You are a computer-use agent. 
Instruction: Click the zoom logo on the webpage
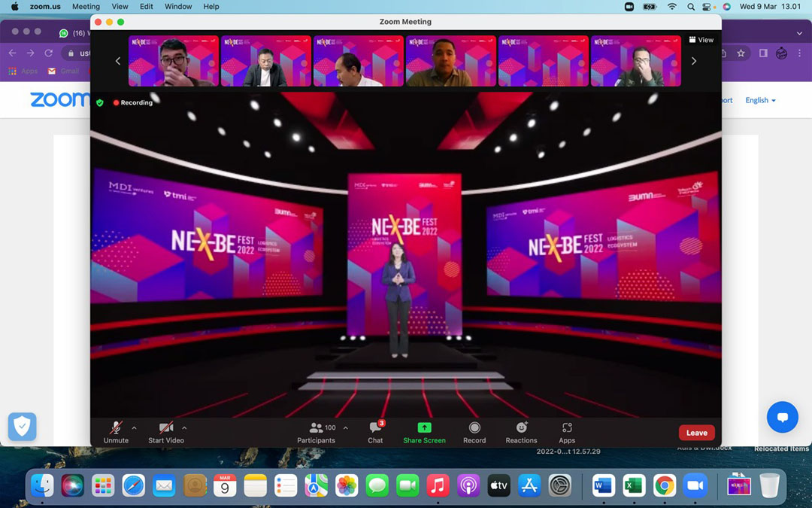(59, 99)
